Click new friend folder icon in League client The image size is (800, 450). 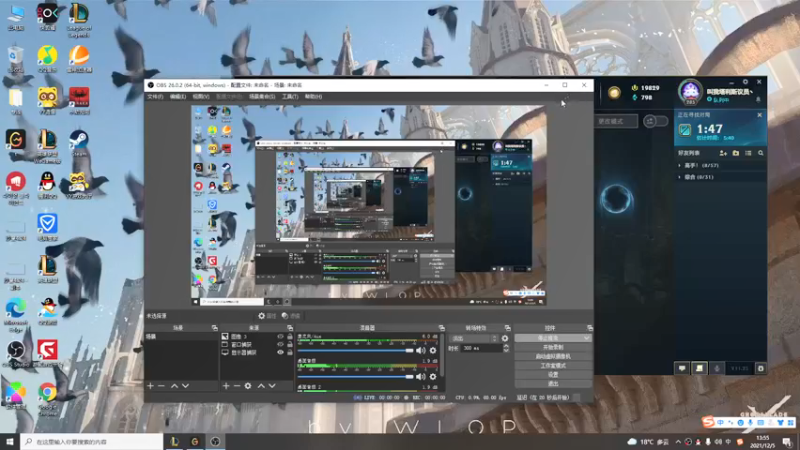tap(736, 153)
